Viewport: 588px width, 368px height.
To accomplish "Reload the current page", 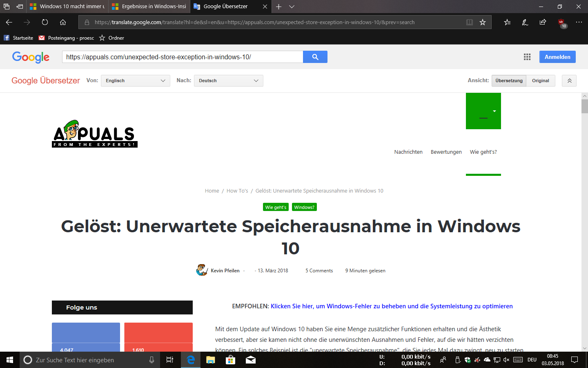I will [45, 22].
